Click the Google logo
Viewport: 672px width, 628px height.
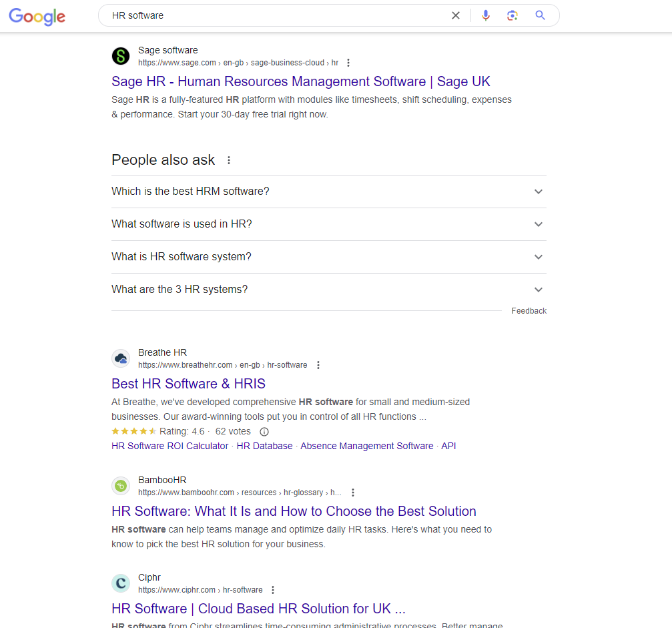pyautogui.click(x=37, y=16)
